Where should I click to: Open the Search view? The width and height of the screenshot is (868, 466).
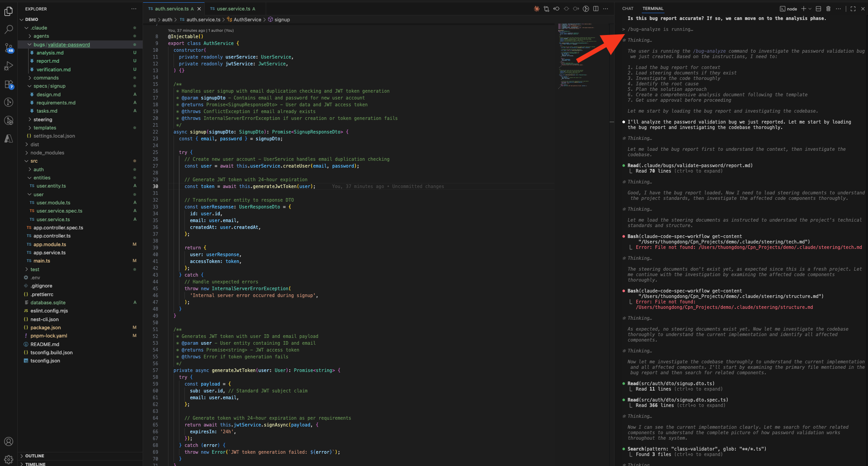[9, 29]
